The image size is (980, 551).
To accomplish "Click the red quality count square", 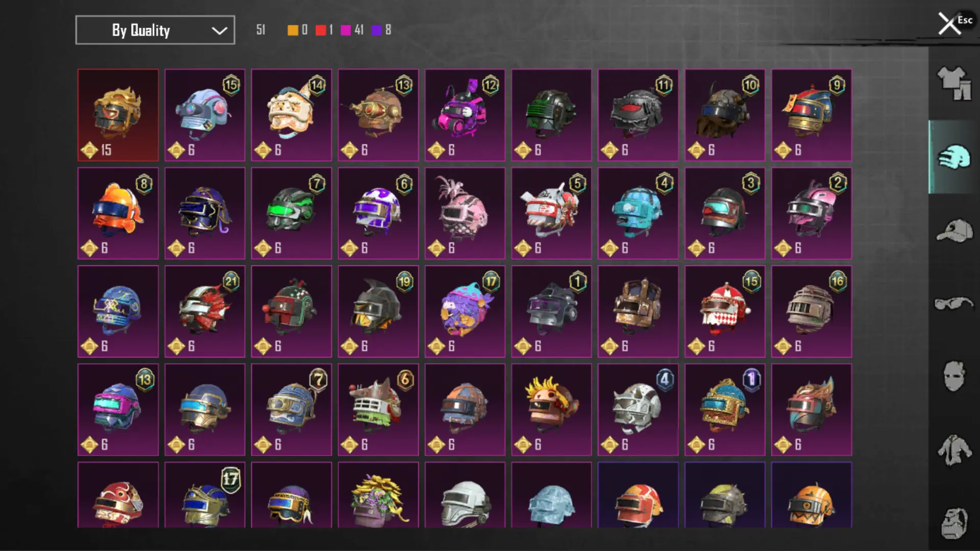I will click(x=321, y=30).
